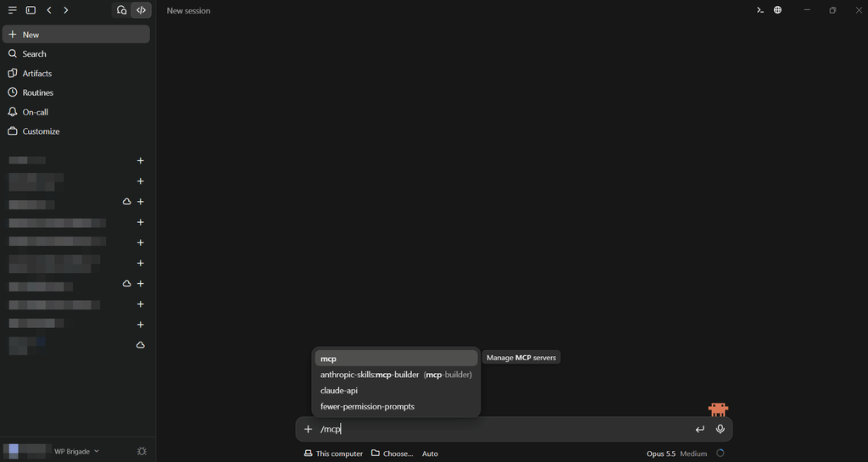Select fewer-permission-prompts suggestion
Viewport: 868px width, 462px height.
coord(397,407)
